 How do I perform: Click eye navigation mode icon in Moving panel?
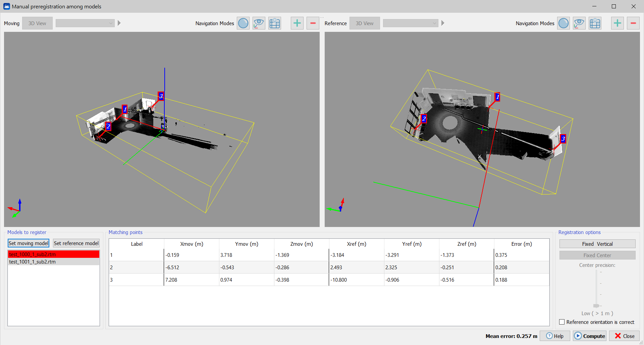(x=259, y=23)
